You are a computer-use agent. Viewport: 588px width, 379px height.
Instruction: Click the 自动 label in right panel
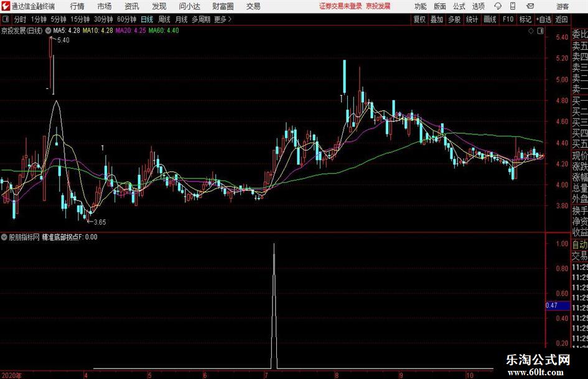(x=580, y=245)
